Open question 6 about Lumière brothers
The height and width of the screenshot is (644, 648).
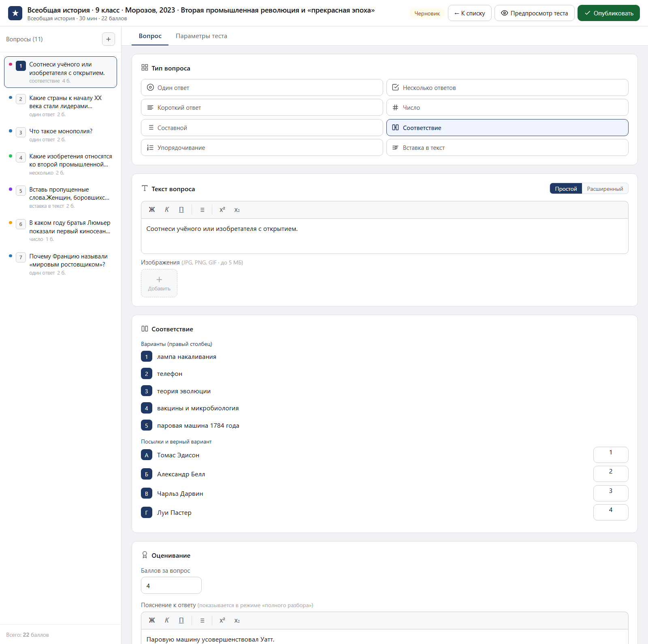[61, 230]
